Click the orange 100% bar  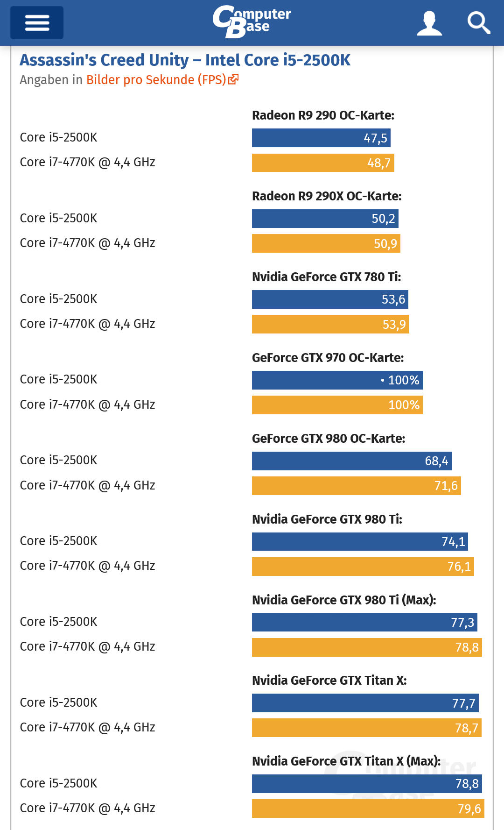337,405
